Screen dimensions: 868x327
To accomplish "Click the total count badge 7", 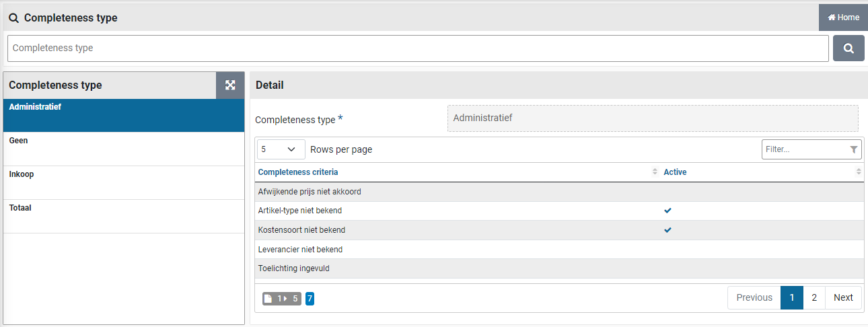I will point(310,298).
